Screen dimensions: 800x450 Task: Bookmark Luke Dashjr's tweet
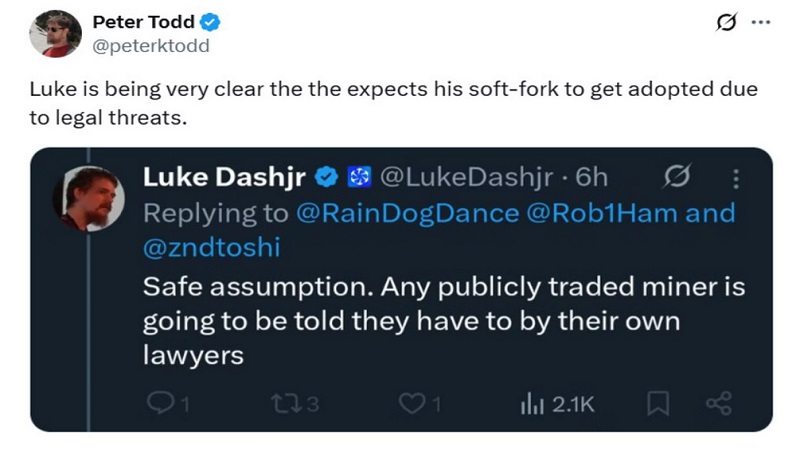pyautogui.click(x=657, y=404)
